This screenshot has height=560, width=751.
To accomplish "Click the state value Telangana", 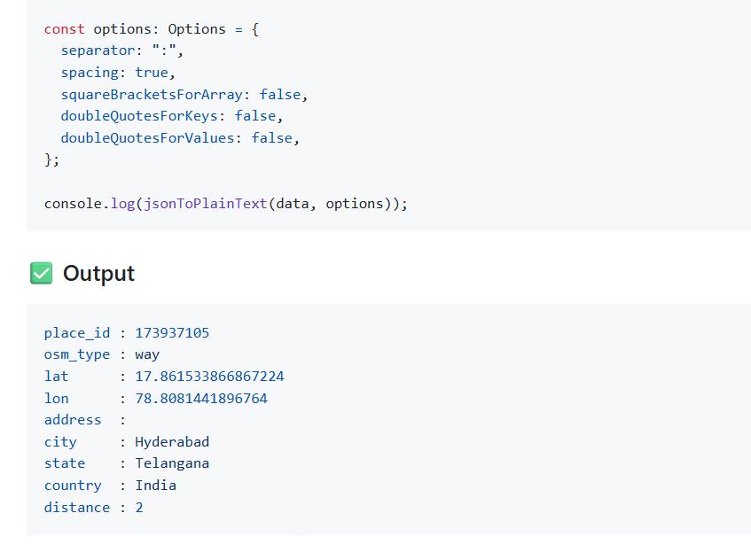I will coord(172,463).
